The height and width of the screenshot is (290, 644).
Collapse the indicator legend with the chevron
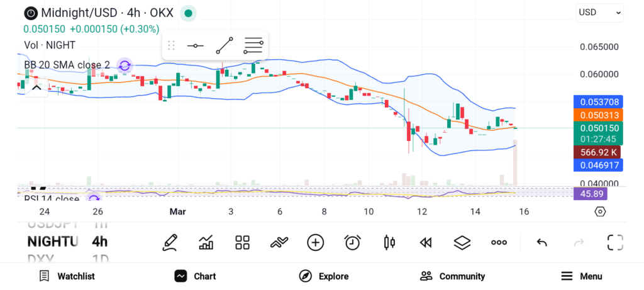(x=36, y=87)
